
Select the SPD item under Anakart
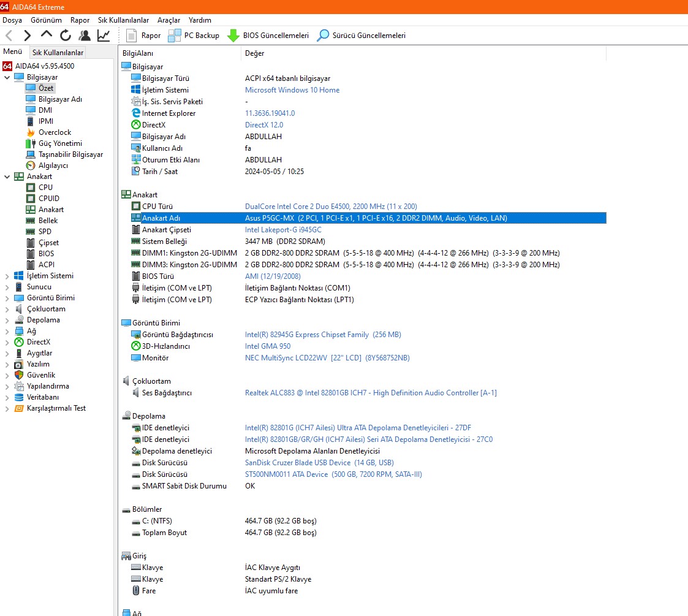click(x=45, y=232)
